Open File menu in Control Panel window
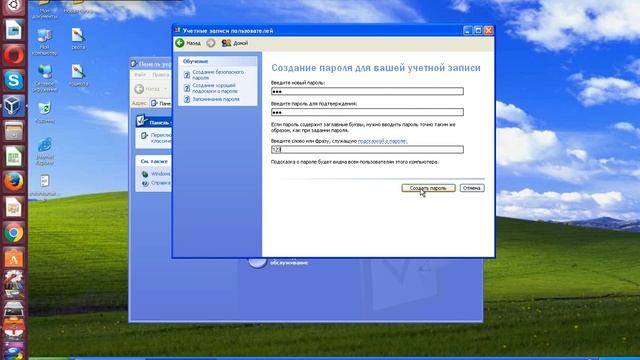Screen dimensions: 640x360 (140, 75)
